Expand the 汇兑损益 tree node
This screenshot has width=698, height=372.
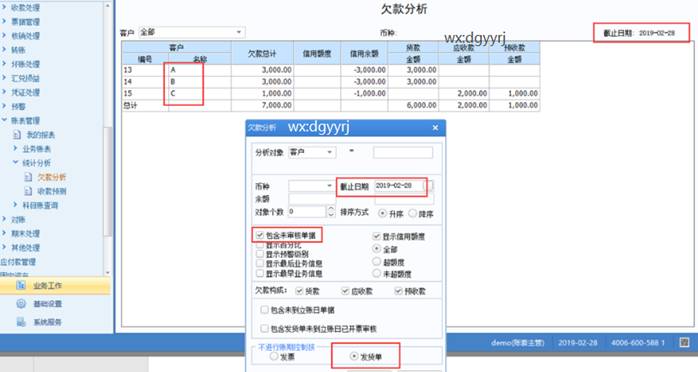coord(4,78)
